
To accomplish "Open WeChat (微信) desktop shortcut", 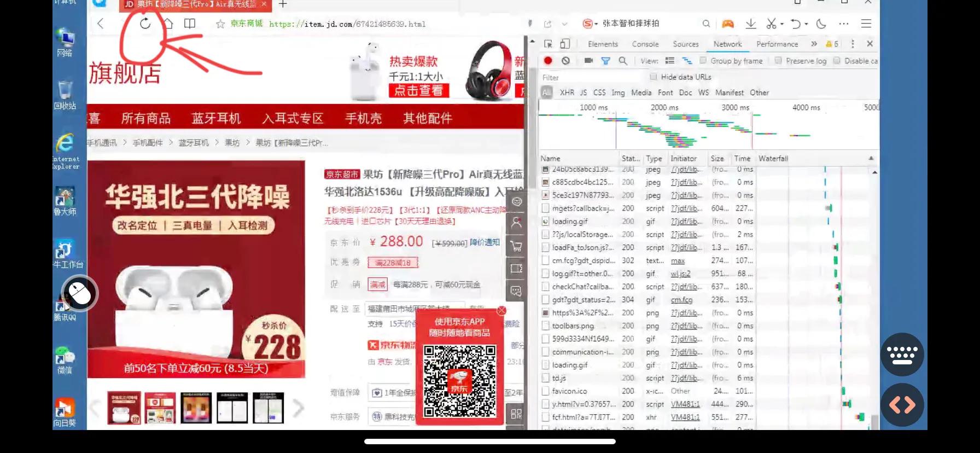I will (65, 361).
